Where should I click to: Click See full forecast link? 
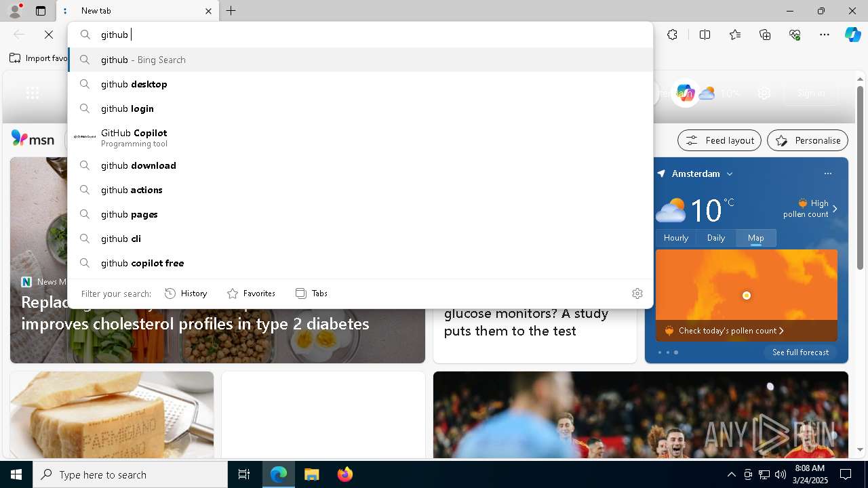click(801, 352)
